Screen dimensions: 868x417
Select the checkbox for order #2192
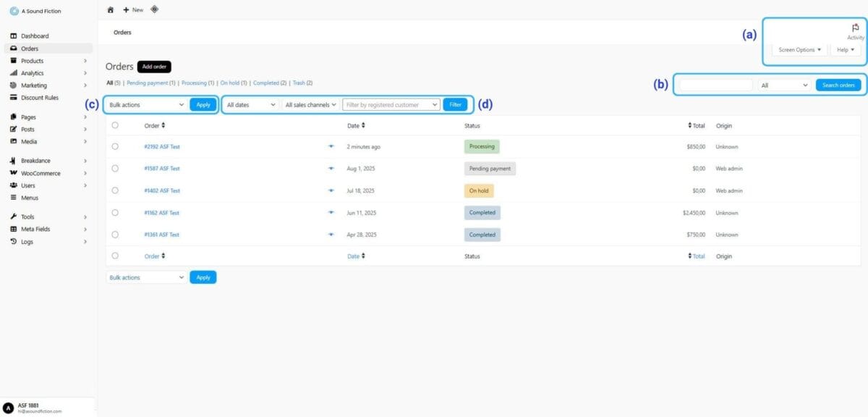115,146
